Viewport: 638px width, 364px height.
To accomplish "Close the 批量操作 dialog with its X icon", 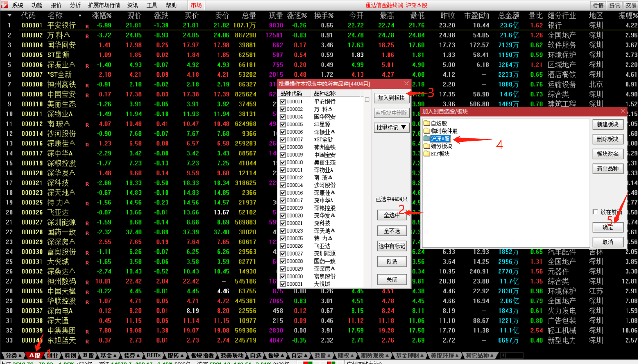I will (406, 84).
